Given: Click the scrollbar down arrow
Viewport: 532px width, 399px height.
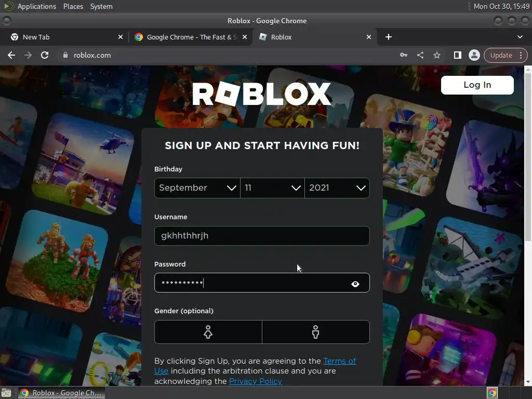Looking at the screenshot, I should point(528,382).
